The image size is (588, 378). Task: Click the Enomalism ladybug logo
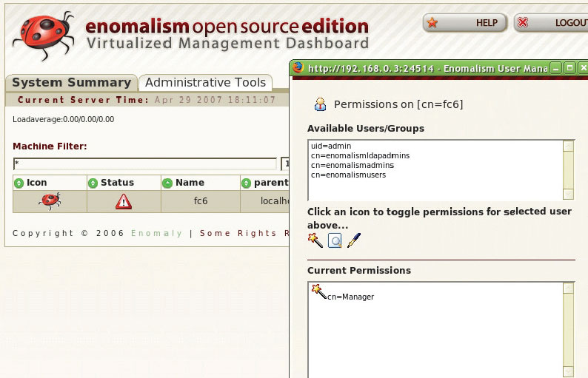[x=44, y=36]
